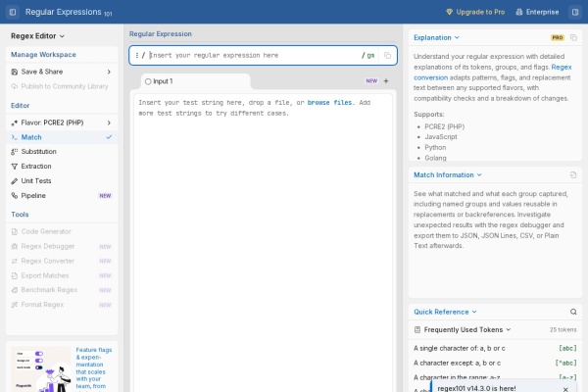Open the Frequently Used Tokens dropdown
The image size is (588, 392).
pos(467,329)
